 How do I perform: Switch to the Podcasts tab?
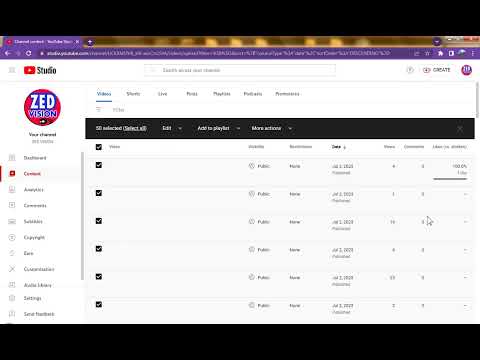click(x=253, y=94)
